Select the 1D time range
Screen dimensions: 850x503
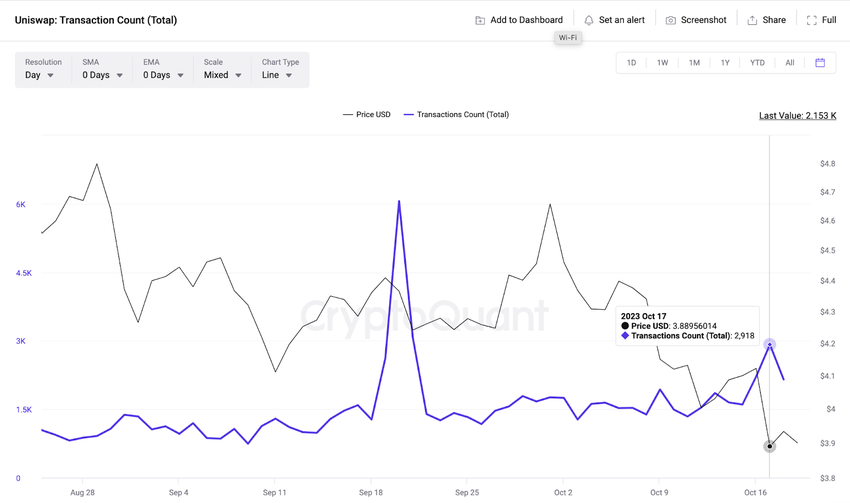click(x=631, y=63)
